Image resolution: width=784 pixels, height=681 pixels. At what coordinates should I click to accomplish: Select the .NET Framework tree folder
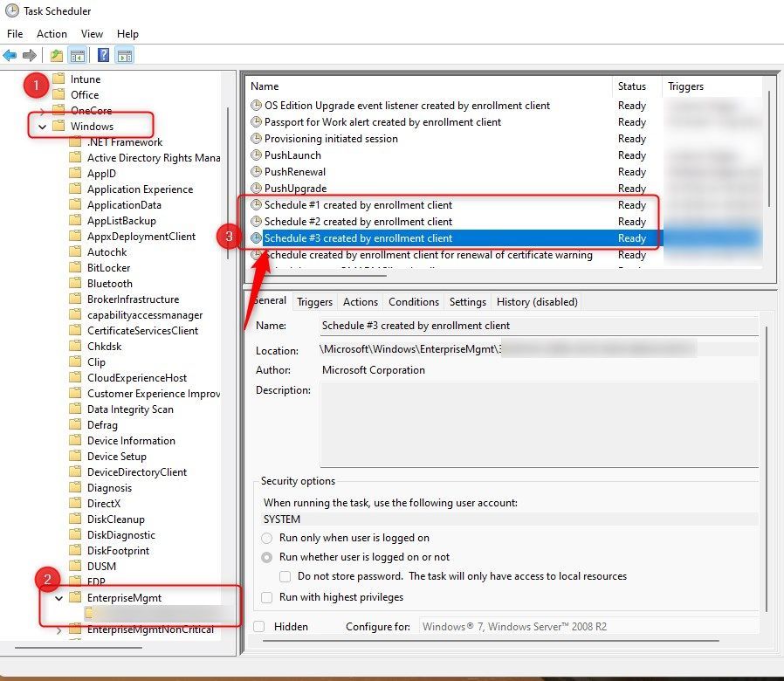[x=125, y=142]
